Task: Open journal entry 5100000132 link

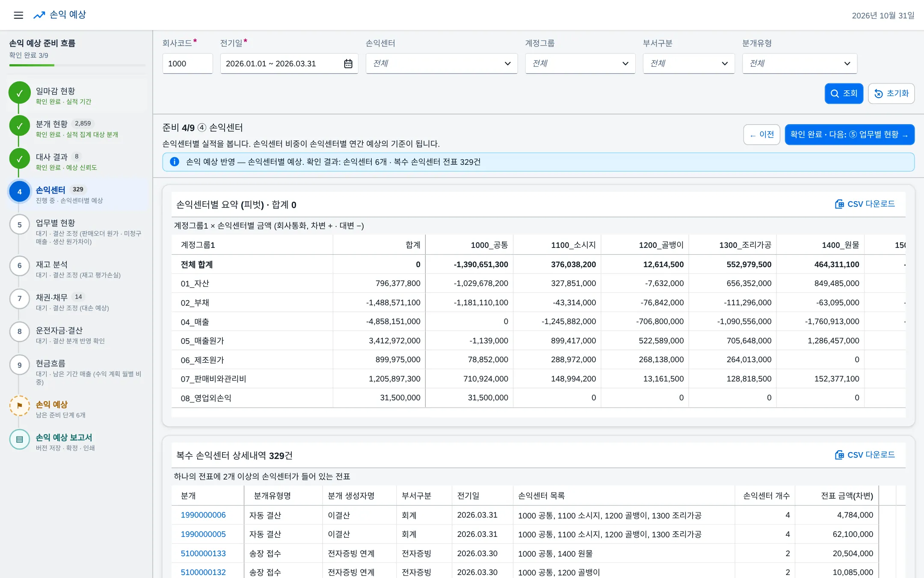Action: point(203,572)
